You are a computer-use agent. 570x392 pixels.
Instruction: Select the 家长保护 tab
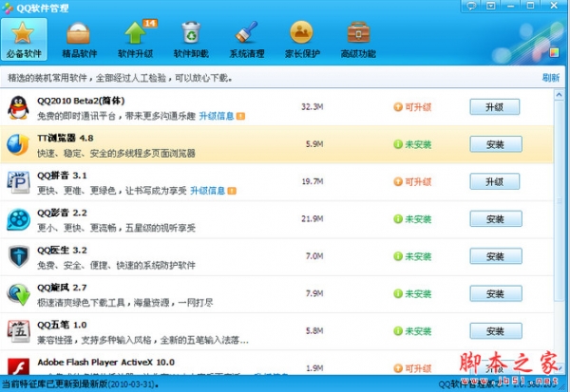coord(302,39)
